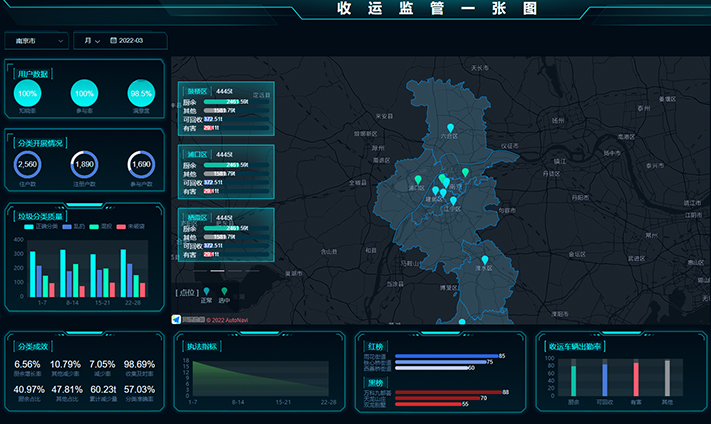Click the calendar icon beside 2022-03
The height and width of the screenshot is (424, 711).
tap(114, 41)
